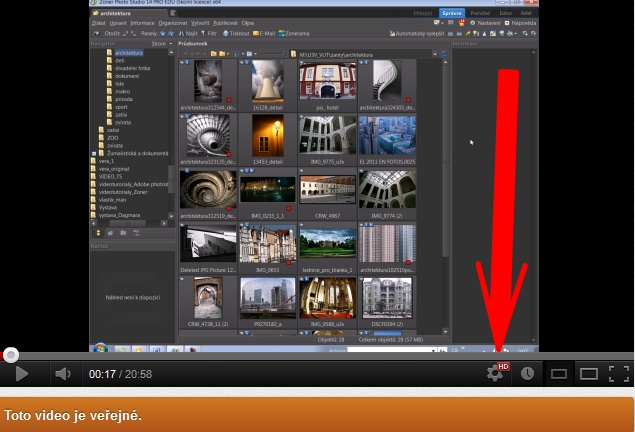
Task: Open the Správce tab
Action: (452, 13)
